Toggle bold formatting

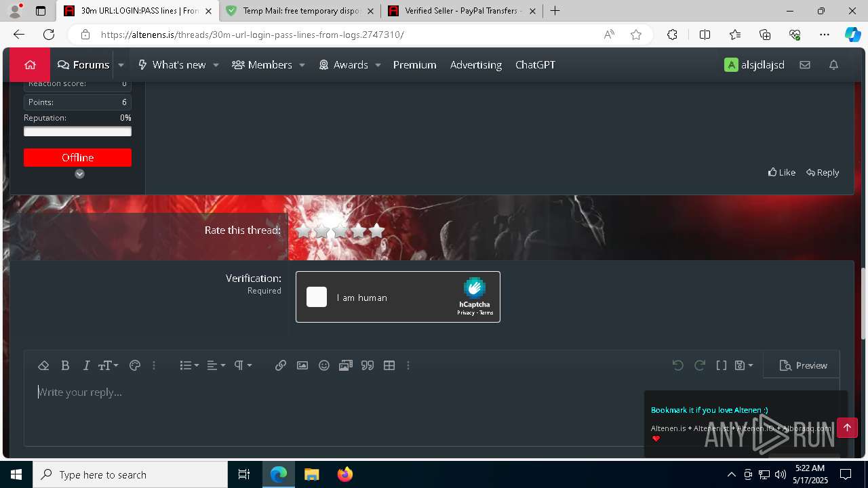pyautogui.click(x=65, y=365)
